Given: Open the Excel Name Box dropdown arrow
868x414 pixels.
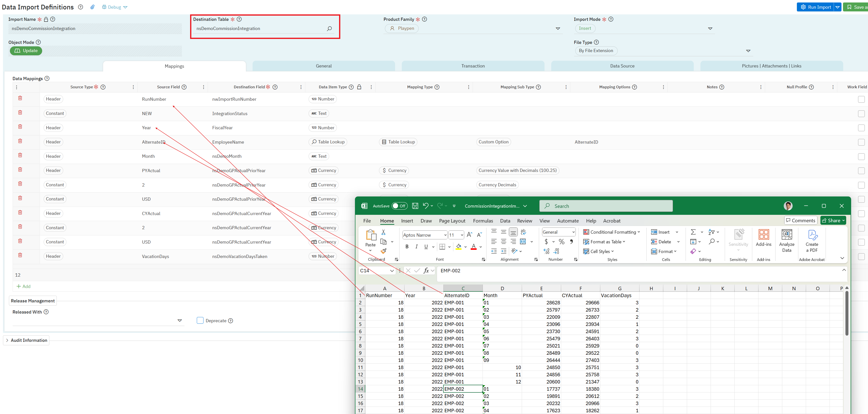Looking at the screenshot, I should (x=392, y=271).
